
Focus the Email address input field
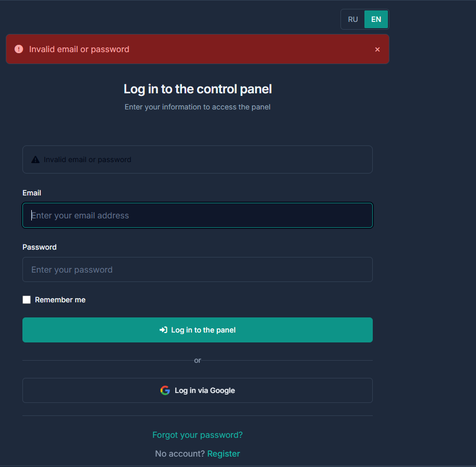tap(198, 215)
